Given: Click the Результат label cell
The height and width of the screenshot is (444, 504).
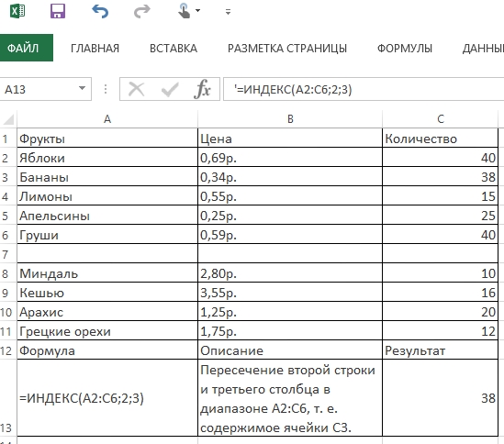Looking at the screenshot, I should click(441, 350).
